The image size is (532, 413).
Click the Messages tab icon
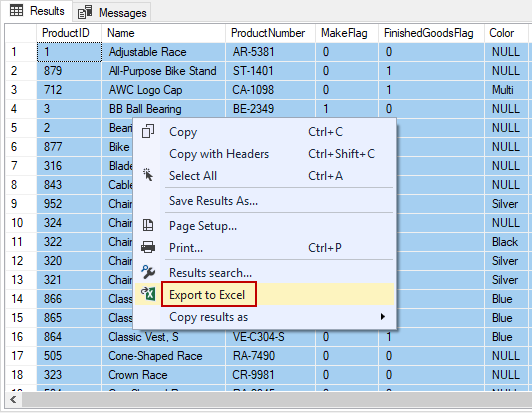coord(85,12)
